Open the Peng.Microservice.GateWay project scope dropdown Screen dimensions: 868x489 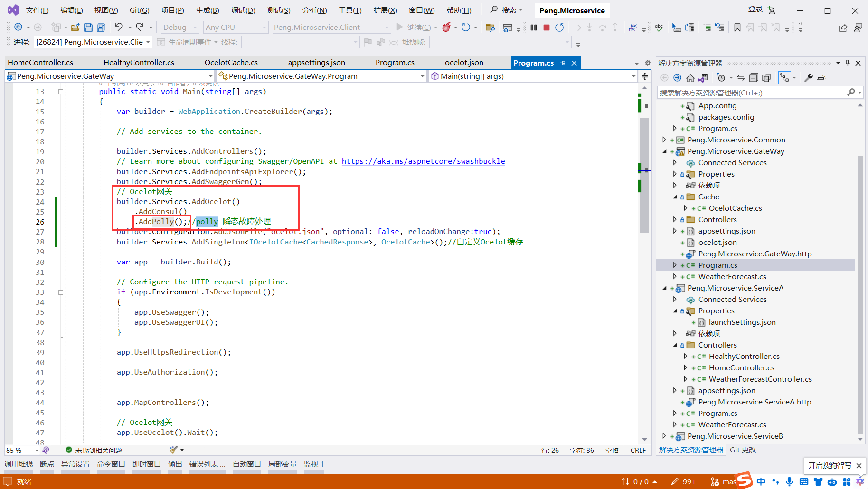coord(110,76)
